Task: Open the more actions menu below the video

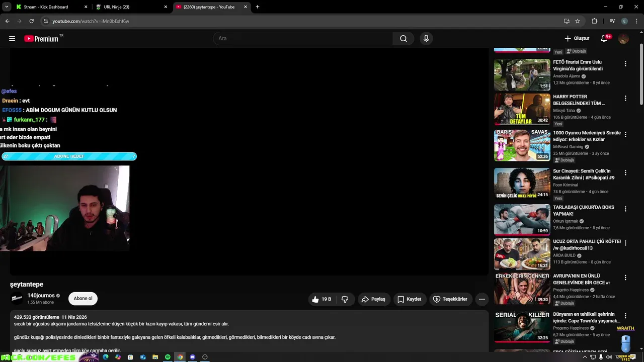Action: pos(481,299)
